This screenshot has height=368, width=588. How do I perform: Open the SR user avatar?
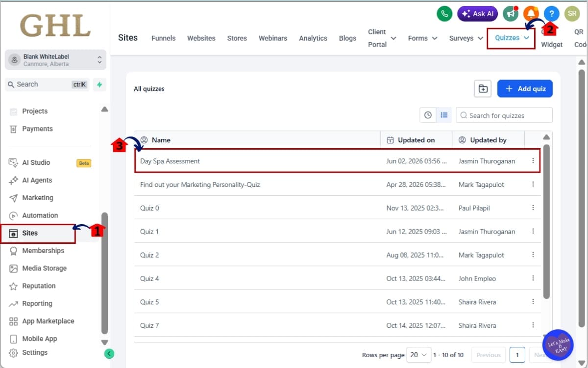572,14
